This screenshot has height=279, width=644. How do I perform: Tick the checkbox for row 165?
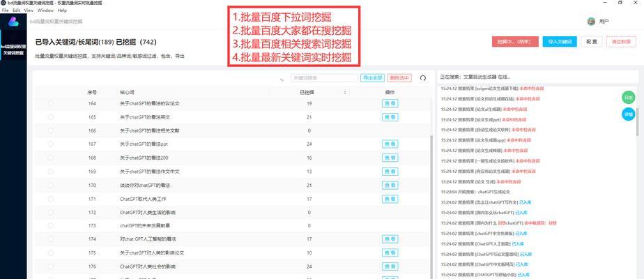50,117
